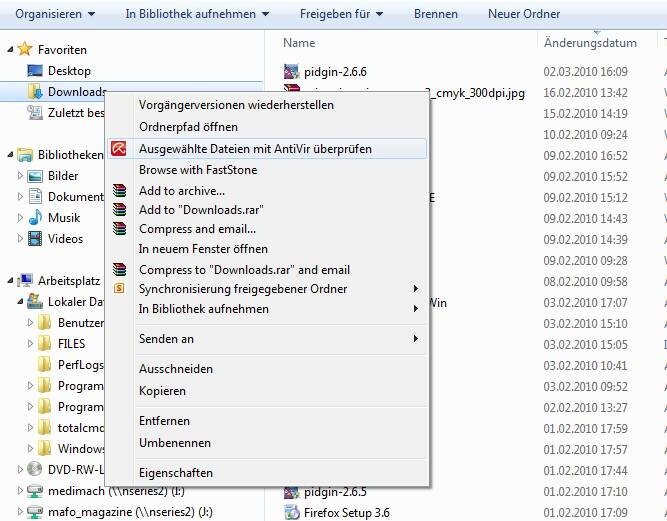Click the Firefox Setup 3.6 file icon
Viewport: 667px width, 521px height.
pyautogui.click(x=291, y=513)
